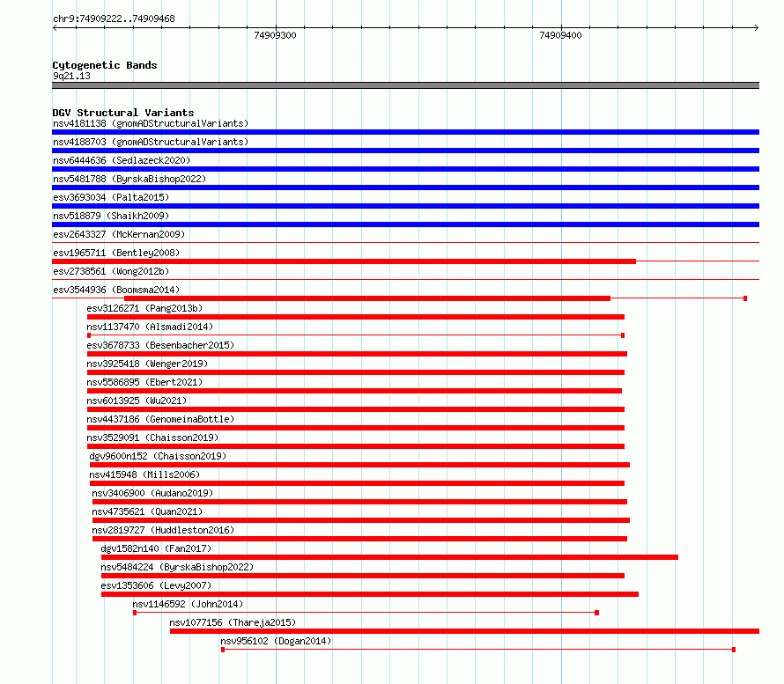Open nsv5481788 (ByrskaBishop2022) label
The image size is (784, 684).
pyautogui.click(x=129, y=179)
